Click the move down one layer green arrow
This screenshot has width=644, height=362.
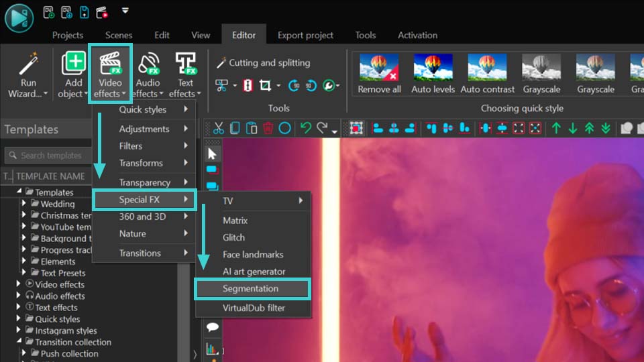pyautogui.click(x=572, y=128)
